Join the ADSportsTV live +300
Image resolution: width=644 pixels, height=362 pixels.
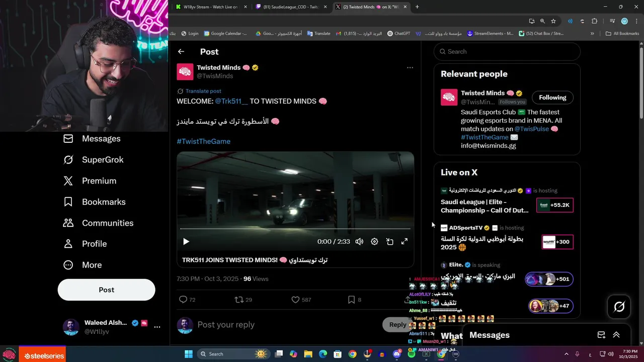pos(557,242)
